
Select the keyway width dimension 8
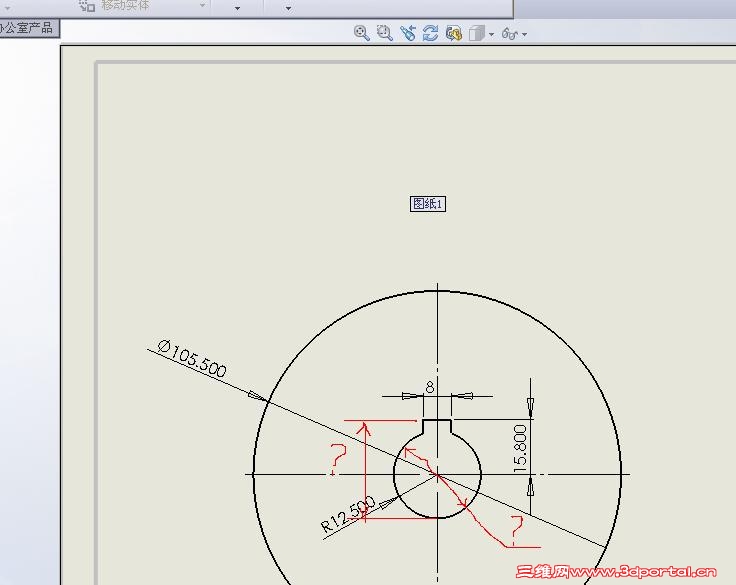pyautogui.click(x=429, y=387)
